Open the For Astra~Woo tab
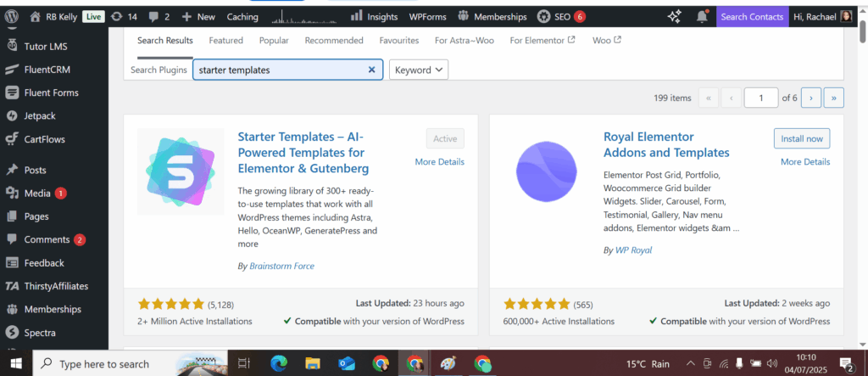868x376 pixels. pos(465,41)
